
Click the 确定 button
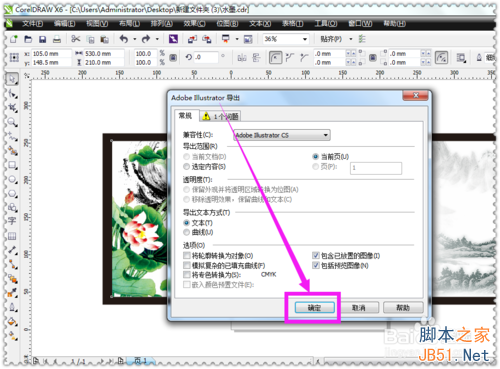pos(314,308)
